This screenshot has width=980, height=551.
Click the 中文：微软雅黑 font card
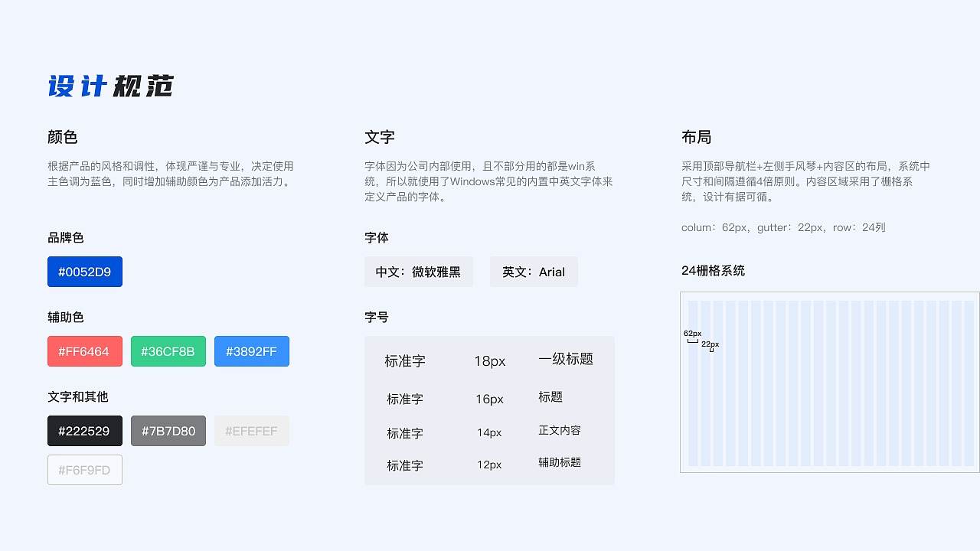click(x=418, y=272)
